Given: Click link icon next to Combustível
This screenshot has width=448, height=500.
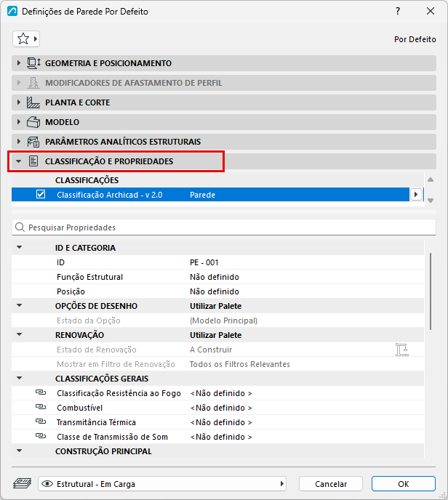Looking at the screenshot, I should click(x=41, y=407).
